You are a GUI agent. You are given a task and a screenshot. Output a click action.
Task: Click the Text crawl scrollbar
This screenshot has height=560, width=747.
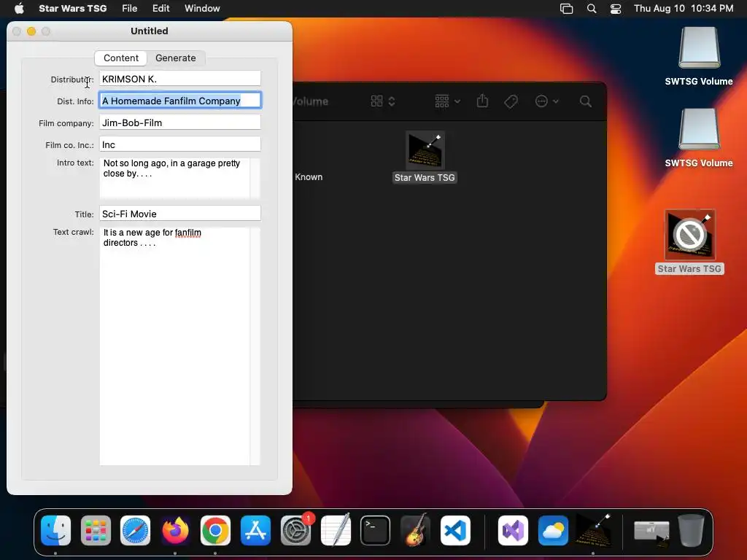(x=255, y=346)
